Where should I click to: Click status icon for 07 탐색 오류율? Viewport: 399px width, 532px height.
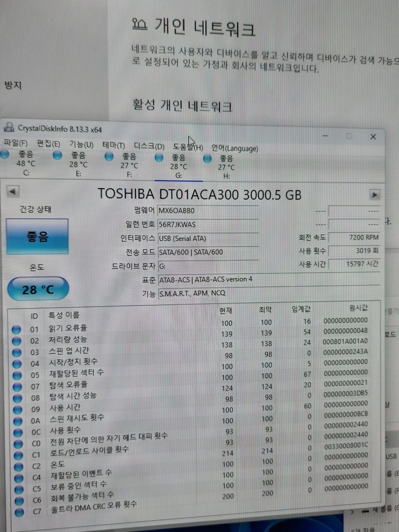[18, 387]
